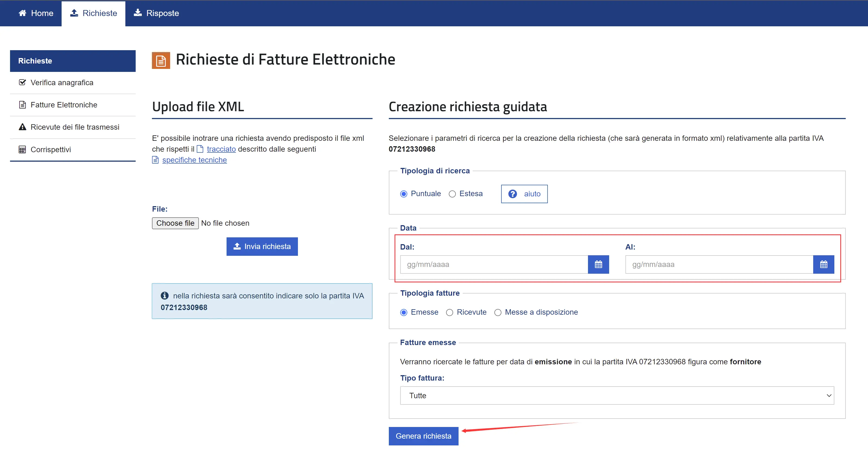The height and width of the screenshot is (456, 868).
Task: Select Puntuale search type
Action: pyautogui.click(x=404, y=194)
